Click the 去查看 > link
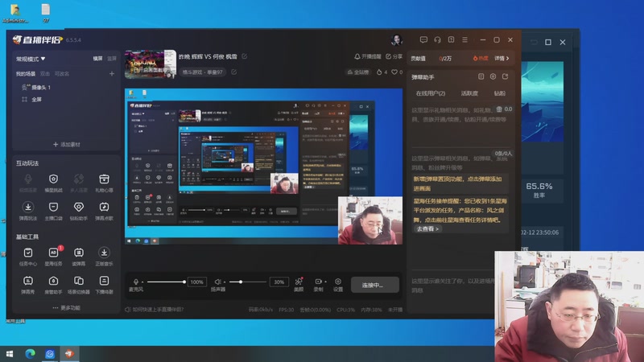The image size is (644, 362). (x=427, y=229)
